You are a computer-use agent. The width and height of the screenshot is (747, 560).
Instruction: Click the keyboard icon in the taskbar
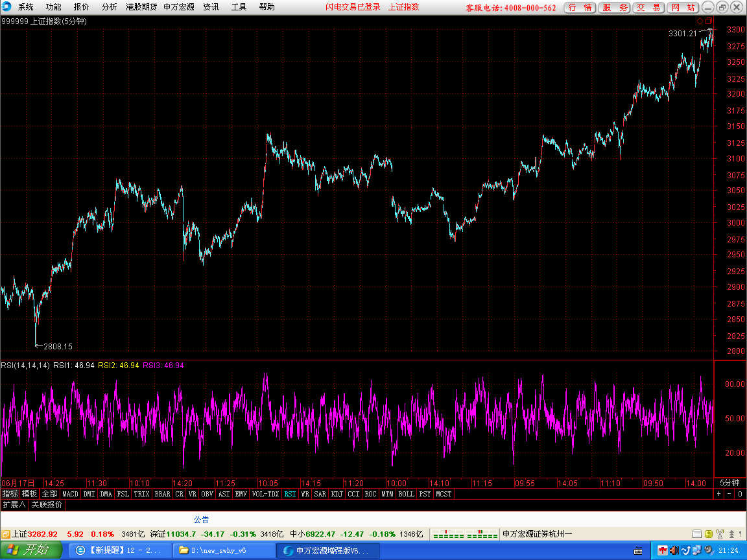[638, 551]
